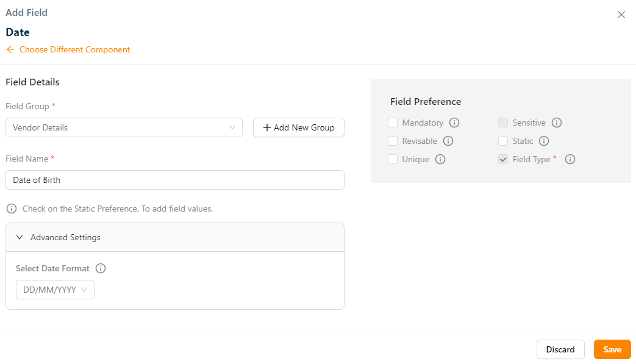
Task: Discard the field changes
Action: (560, 349)
